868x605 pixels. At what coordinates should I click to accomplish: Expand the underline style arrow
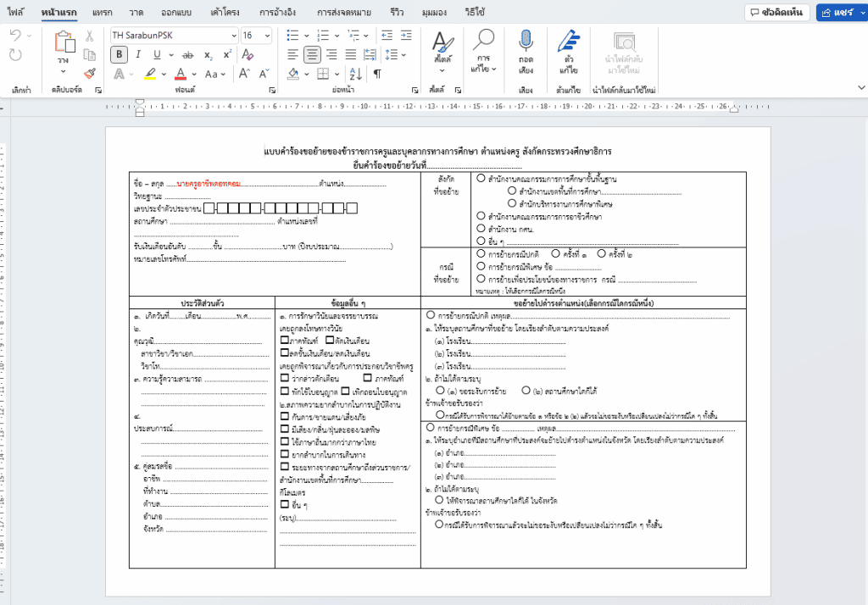(x=171, y=55)
